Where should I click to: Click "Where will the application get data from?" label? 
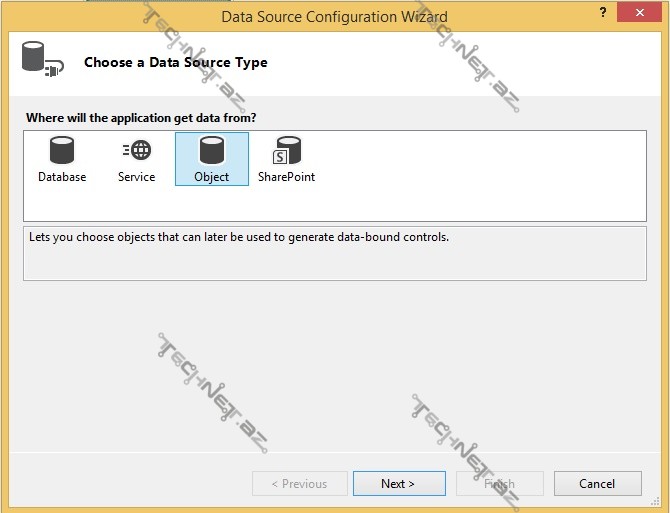click(141, 118)
